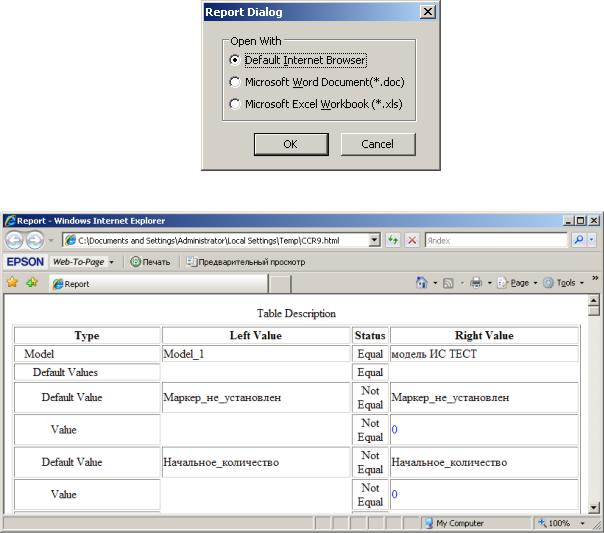The image size is (604, 533).
Task: Close the Report Dialog window
Action: pos(428,12)
